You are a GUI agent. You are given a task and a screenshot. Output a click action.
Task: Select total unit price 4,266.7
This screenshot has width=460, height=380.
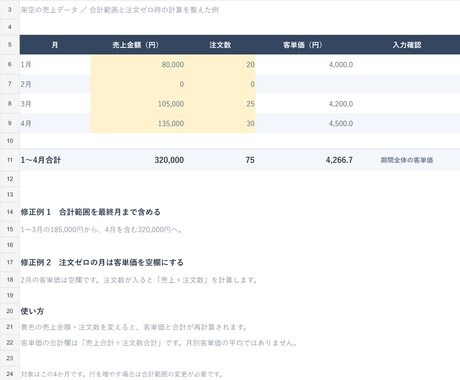click(x=305, y=160)
